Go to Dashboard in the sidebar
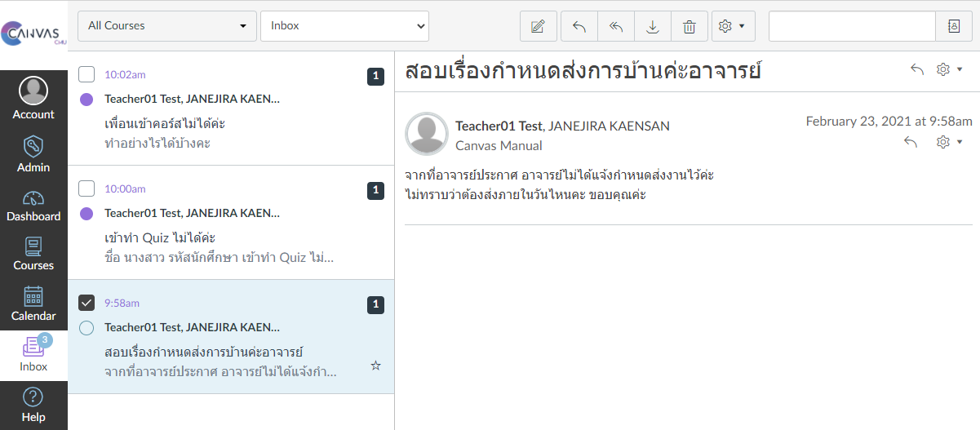Image resolution: width=980 pixels, height=430 pixels. point(33,206)
